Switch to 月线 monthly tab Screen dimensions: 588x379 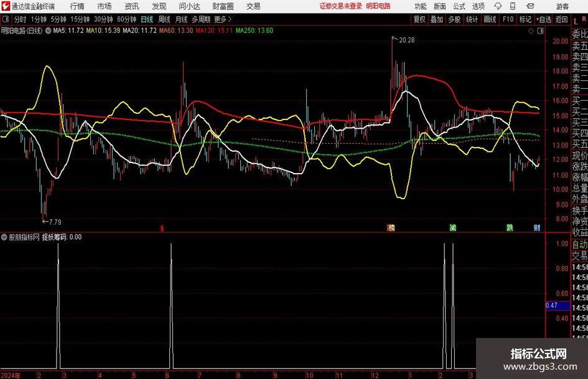tap(182, 19)
